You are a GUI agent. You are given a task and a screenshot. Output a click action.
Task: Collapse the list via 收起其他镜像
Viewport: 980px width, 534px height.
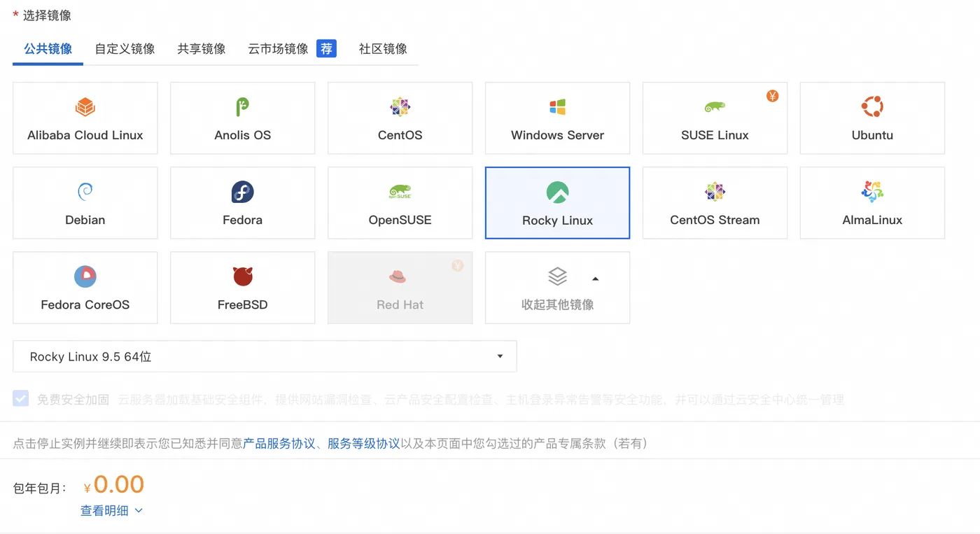point(557,288)
